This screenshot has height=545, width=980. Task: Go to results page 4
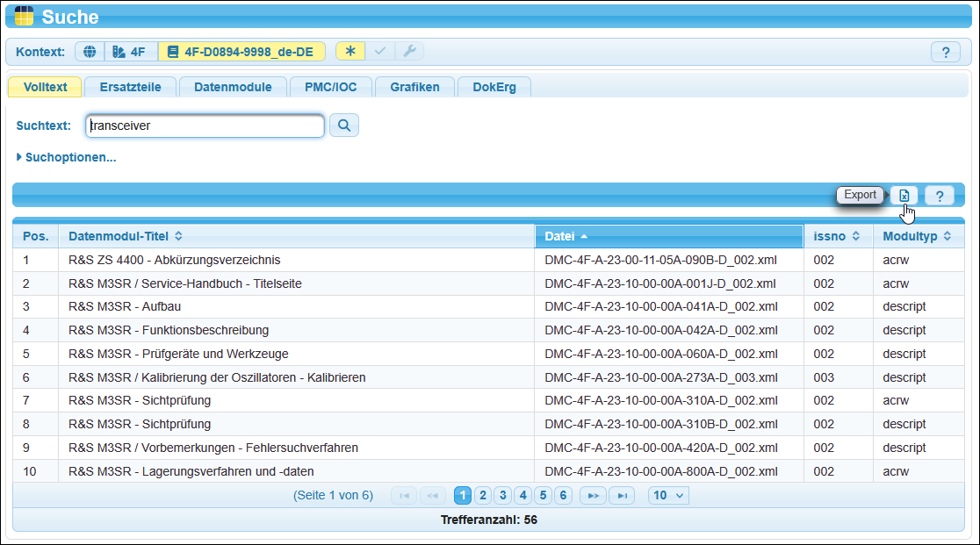tap(523, 496)
